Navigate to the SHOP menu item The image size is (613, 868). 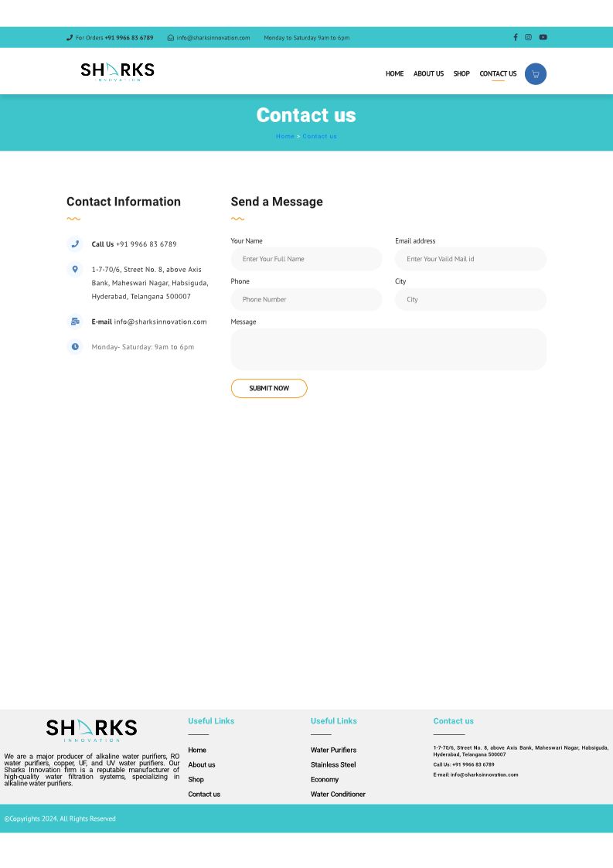click(x=461, y=74)
